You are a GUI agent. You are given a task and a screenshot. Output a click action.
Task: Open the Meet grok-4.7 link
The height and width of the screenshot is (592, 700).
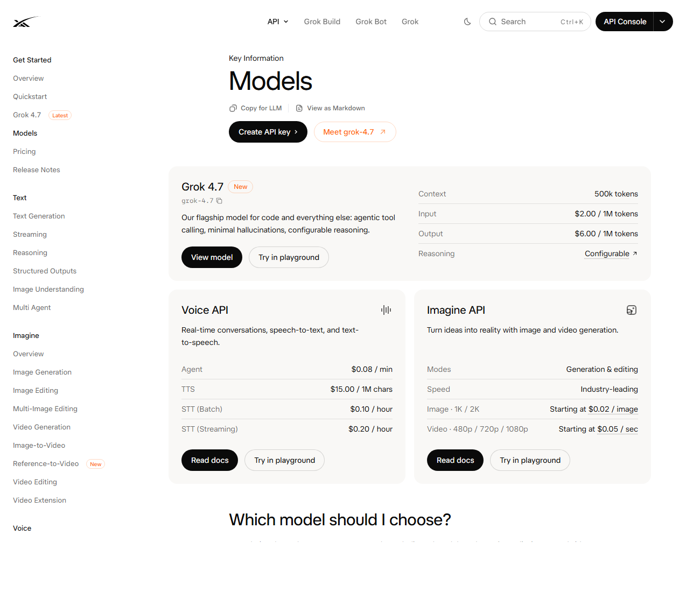pos(355,132)
